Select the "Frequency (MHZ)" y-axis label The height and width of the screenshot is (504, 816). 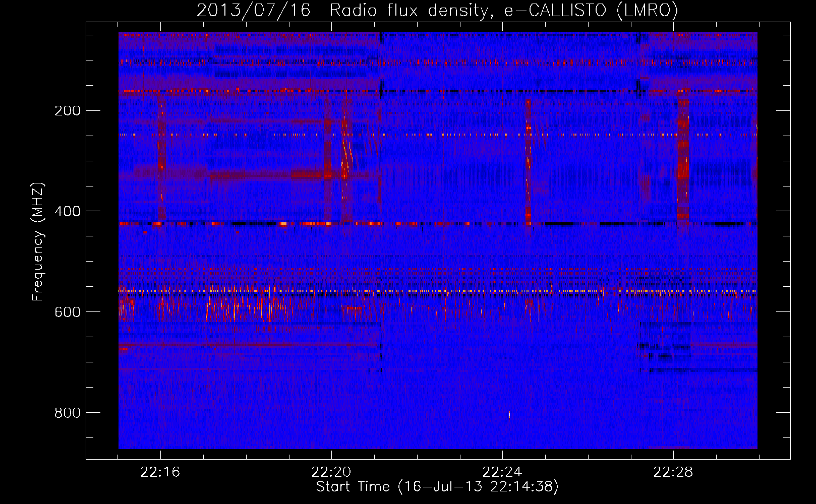click(x=38, y=242)
